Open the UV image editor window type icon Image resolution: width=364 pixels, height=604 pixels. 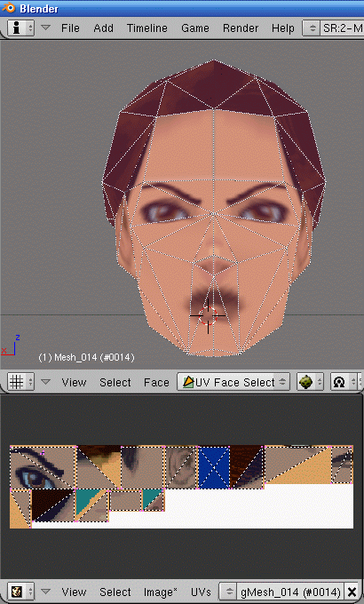[20, 592]
